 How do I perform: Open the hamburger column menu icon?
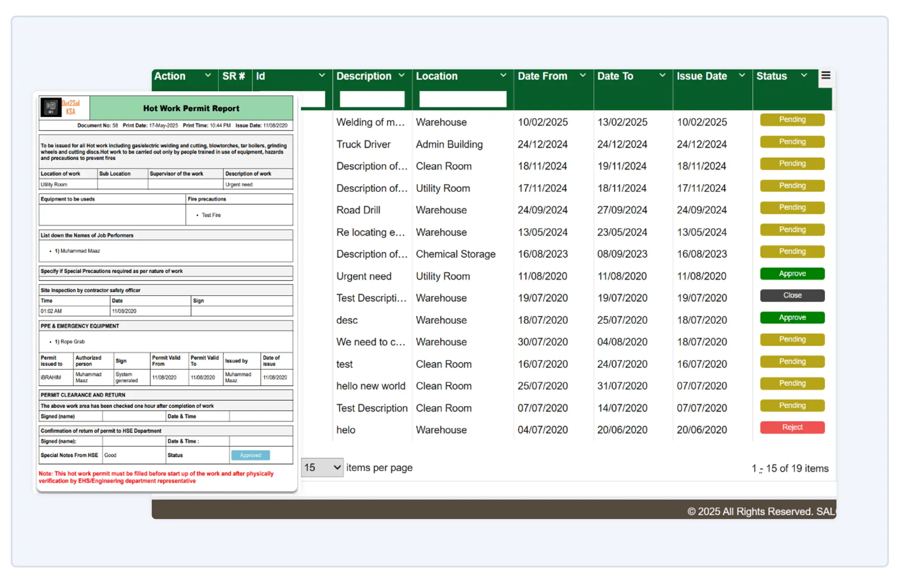click(826, 76)
